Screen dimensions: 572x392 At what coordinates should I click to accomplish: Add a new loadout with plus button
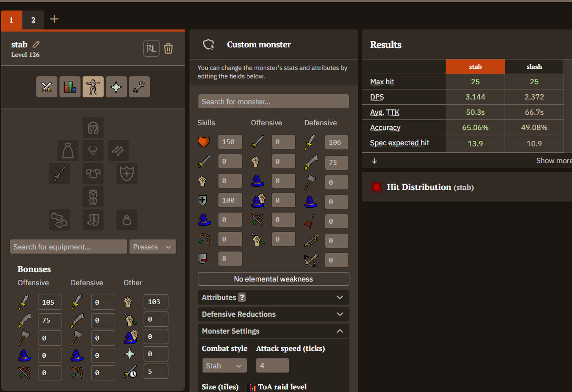tap(54, 19)
